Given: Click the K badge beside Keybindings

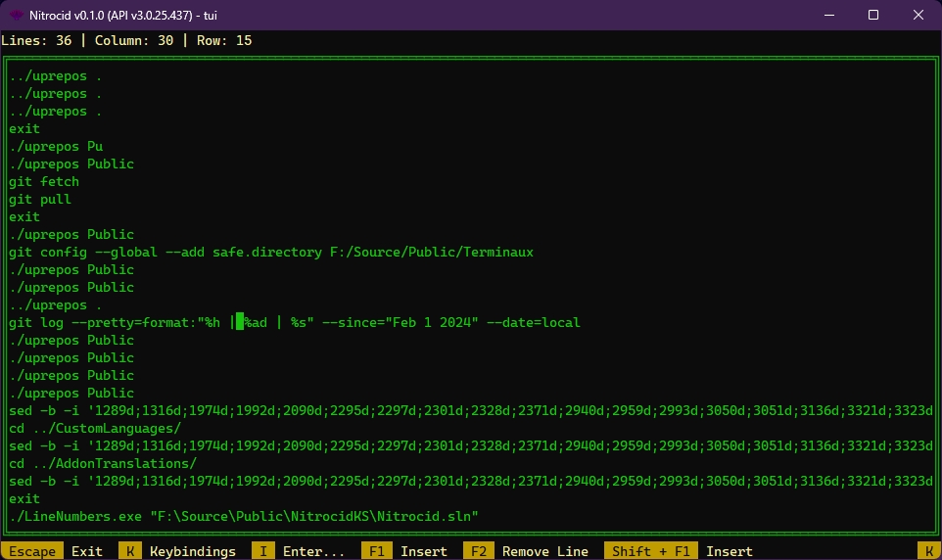Looking at the screenshot, I should 130,551.
